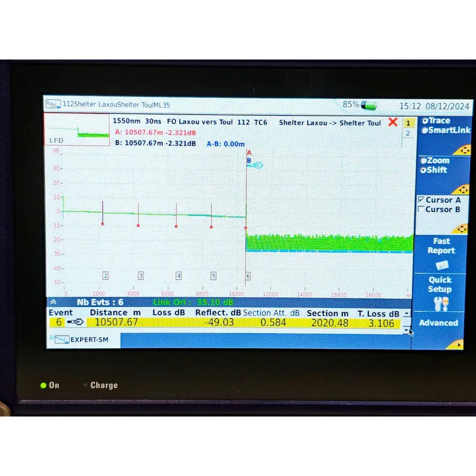Select event marker 2 on the trace
This screenshot has width=476, height=476.
pyautogui.click(x=105, y=276)
